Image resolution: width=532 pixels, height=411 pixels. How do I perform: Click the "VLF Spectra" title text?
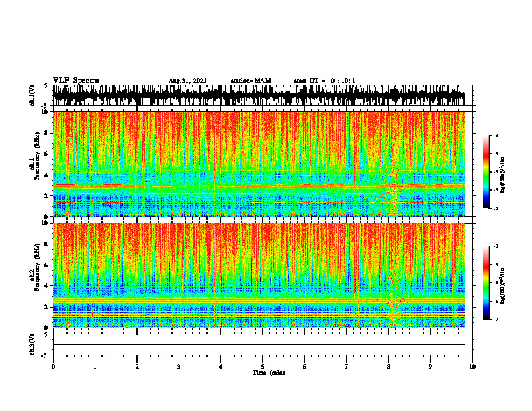pos(76,81)
